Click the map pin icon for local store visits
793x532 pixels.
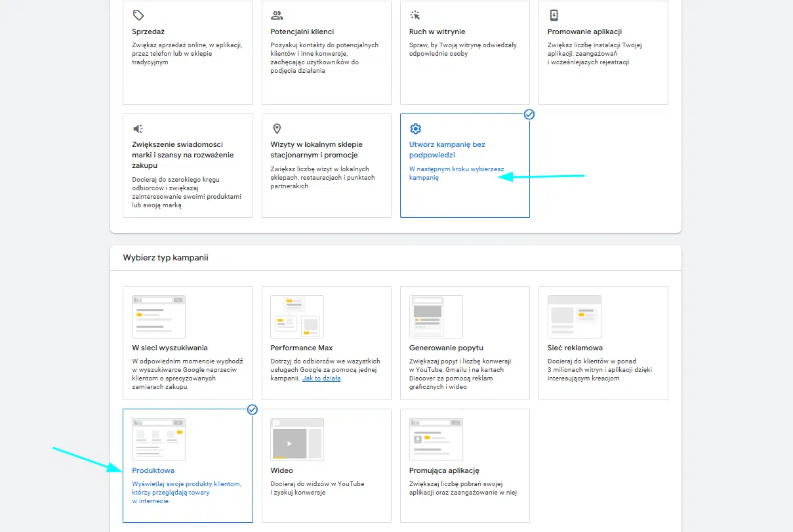[x=277, y=129]
